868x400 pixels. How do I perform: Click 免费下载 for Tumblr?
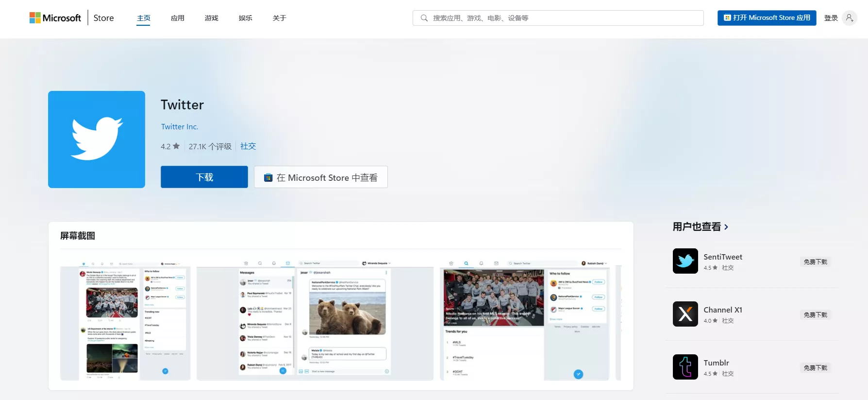coord(816,368)
